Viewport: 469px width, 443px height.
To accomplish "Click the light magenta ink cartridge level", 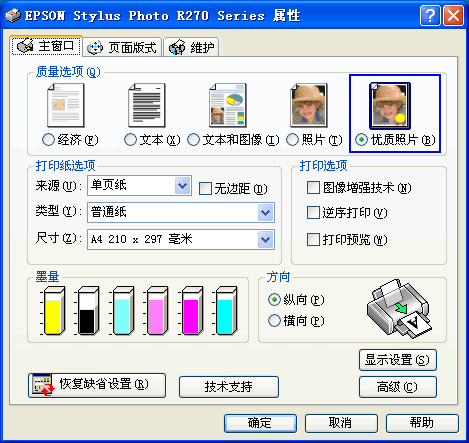I will (156, 311).
